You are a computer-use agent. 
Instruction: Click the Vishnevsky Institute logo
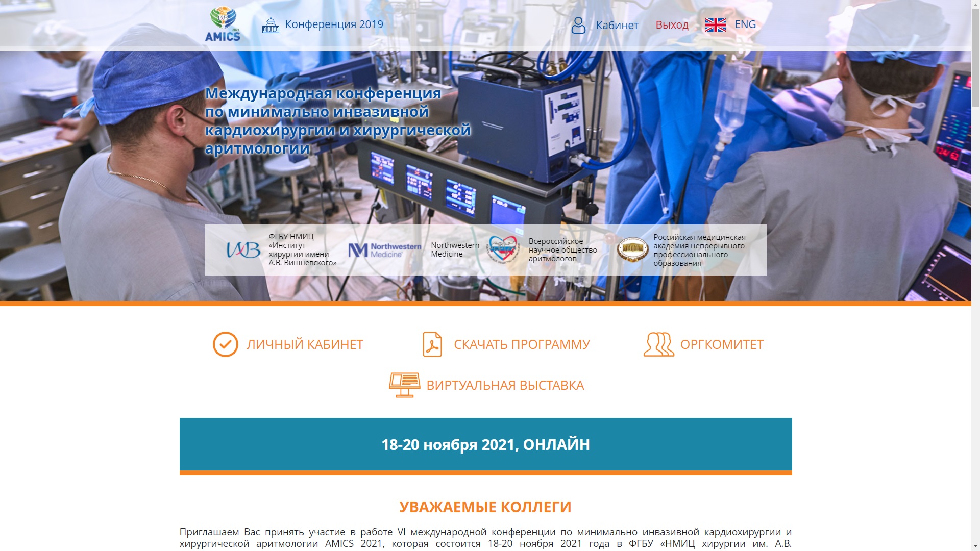243,250
